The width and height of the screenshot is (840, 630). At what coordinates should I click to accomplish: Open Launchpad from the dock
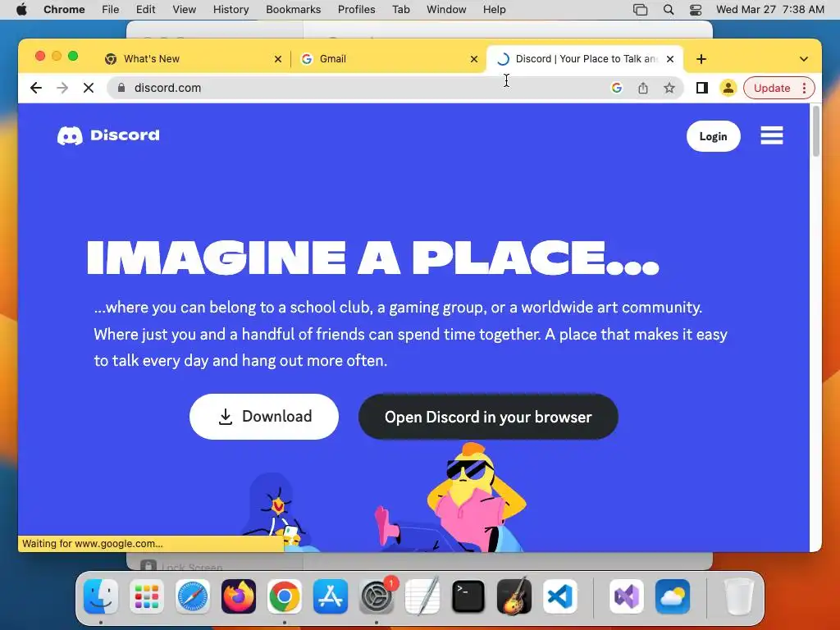[x=147, y=596]
